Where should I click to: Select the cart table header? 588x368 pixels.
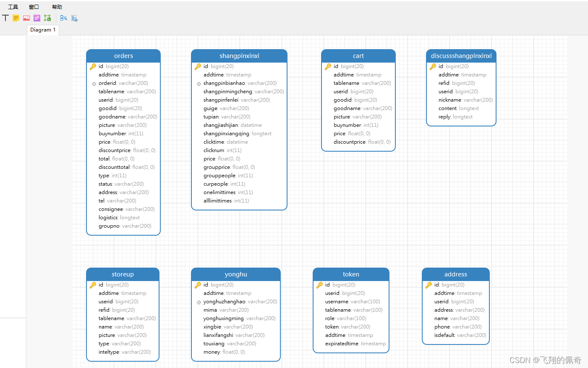[x=358, y=56]
